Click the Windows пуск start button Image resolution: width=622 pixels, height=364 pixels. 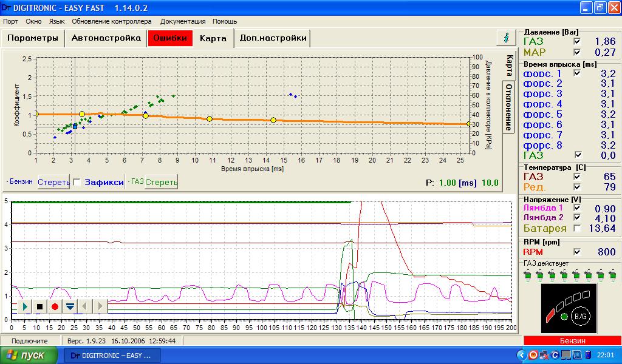[x=29, y=355]
